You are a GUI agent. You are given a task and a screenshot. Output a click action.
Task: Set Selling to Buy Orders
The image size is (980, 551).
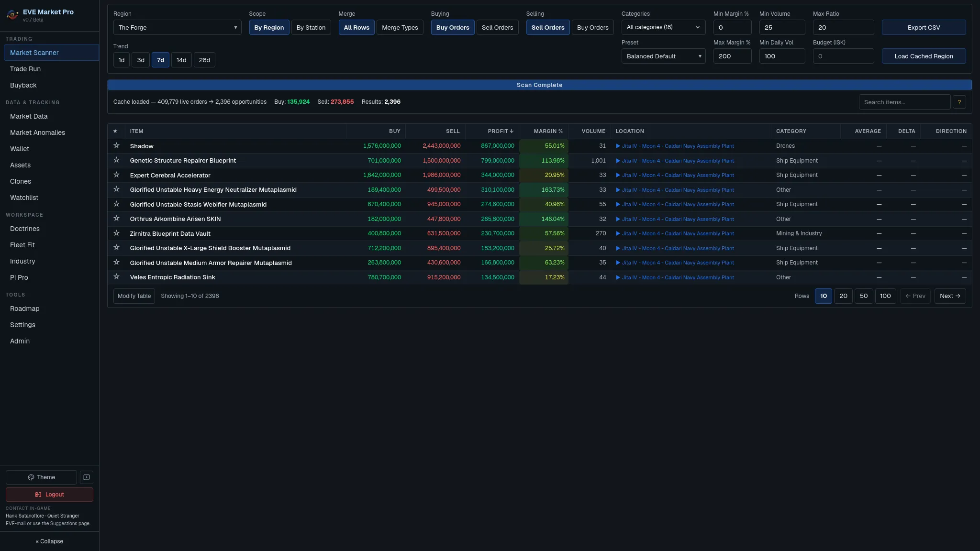(593, 27)
